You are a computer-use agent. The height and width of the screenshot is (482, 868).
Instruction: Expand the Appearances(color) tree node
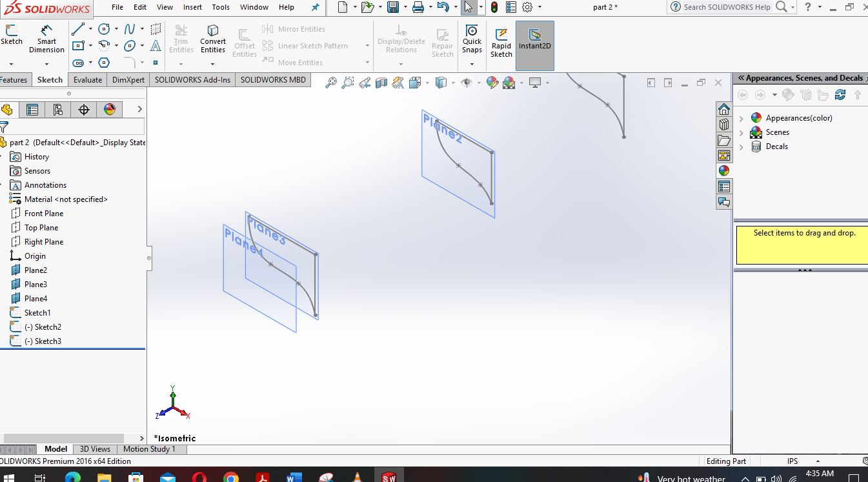(741, 118)
